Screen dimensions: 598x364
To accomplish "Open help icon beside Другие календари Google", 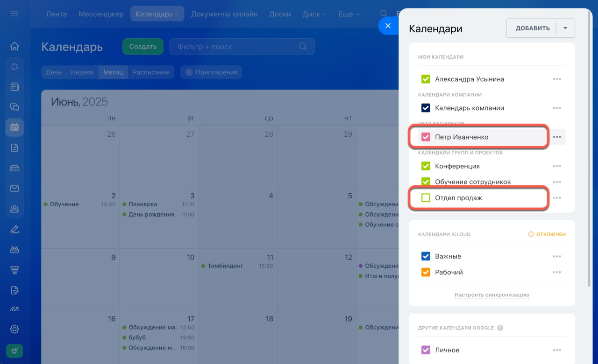I will [x=500, y=328].
